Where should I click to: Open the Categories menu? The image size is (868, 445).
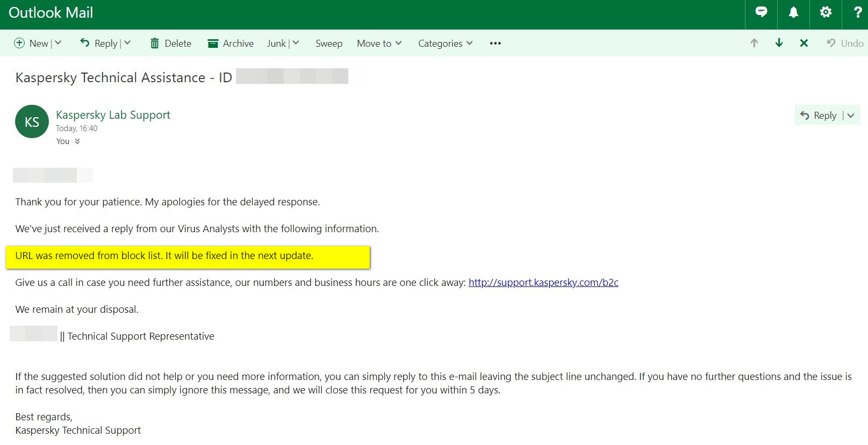coord(446,44)
